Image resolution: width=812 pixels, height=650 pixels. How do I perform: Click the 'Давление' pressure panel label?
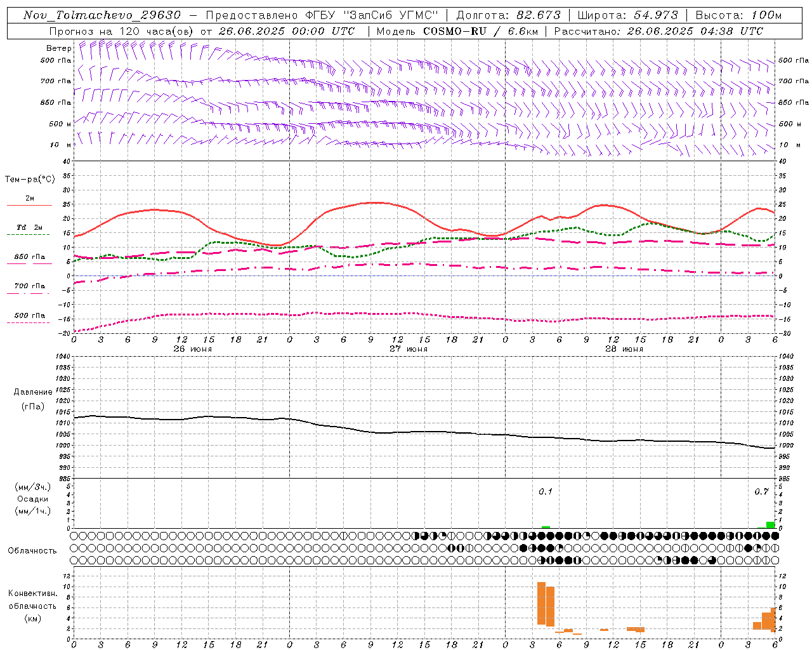[x=32, y=392]
